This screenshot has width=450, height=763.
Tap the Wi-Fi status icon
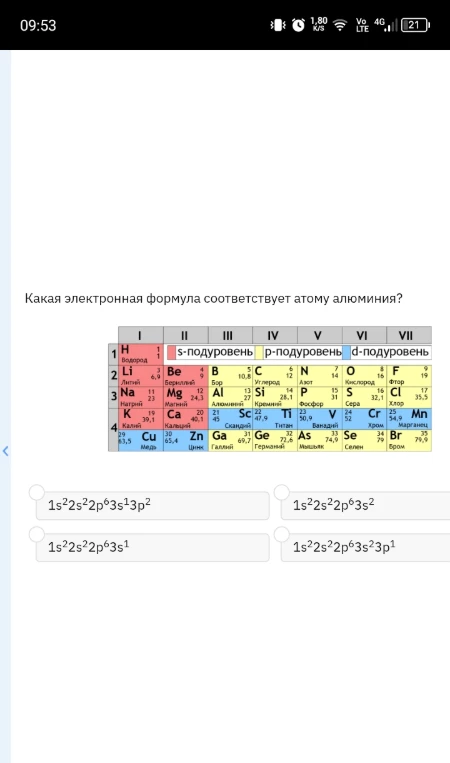(x=340, y=25)
